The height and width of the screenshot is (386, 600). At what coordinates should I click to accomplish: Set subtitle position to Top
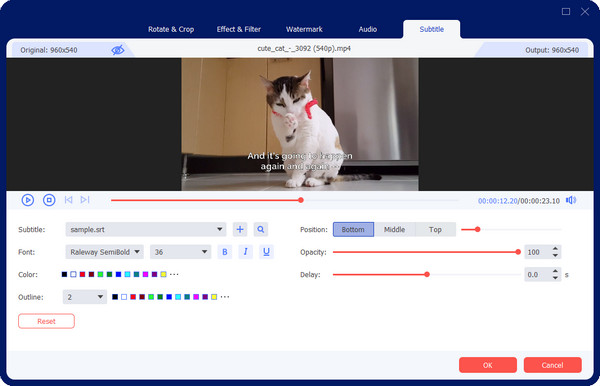[435, 230]
